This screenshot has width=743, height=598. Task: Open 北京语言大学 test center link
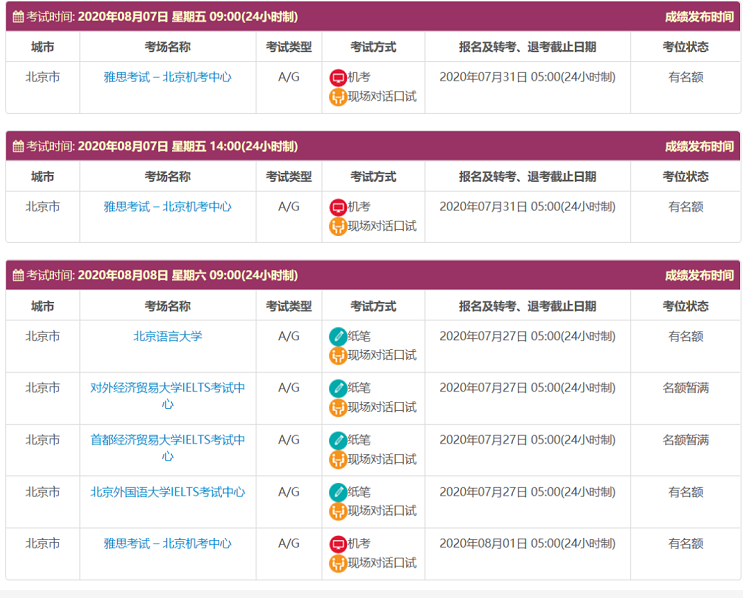click(167, 336)
